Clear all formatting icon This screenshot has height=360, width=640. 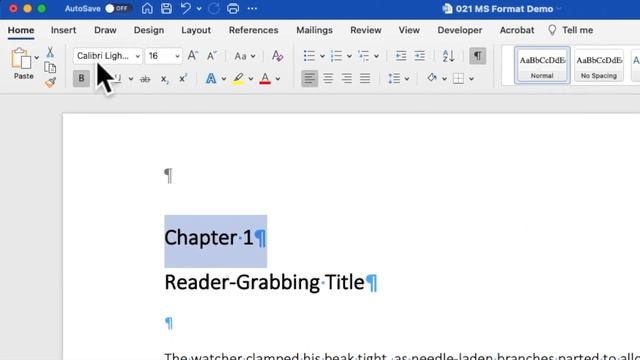pyautogui.click(x=278, y=56)
